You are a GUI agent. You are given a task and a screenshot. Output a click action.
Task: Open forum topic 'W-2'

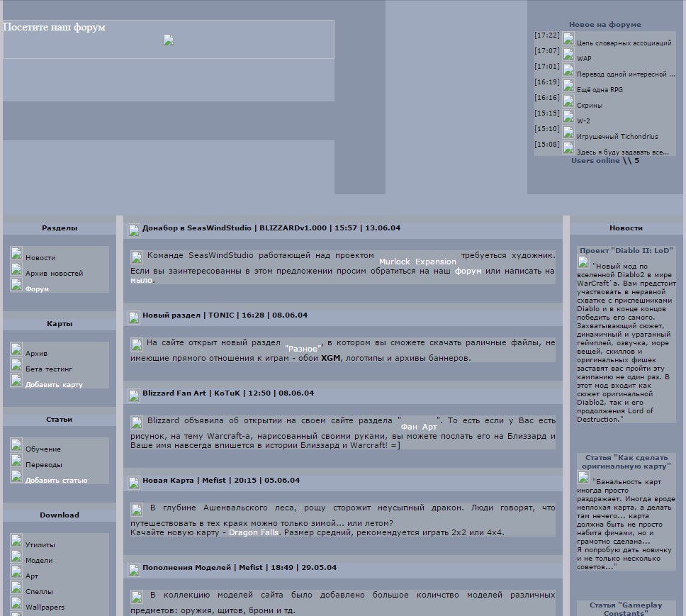[583, 121]
